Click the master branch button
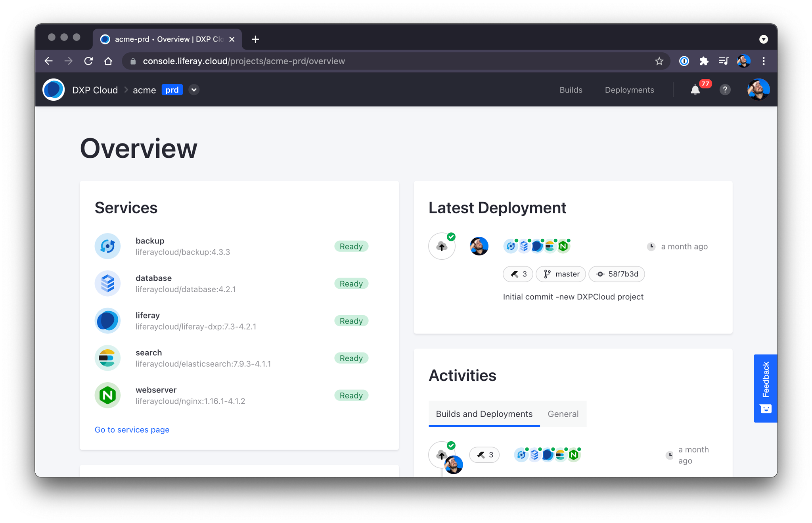This screenshot has height=523, width=812. (561, 274)
